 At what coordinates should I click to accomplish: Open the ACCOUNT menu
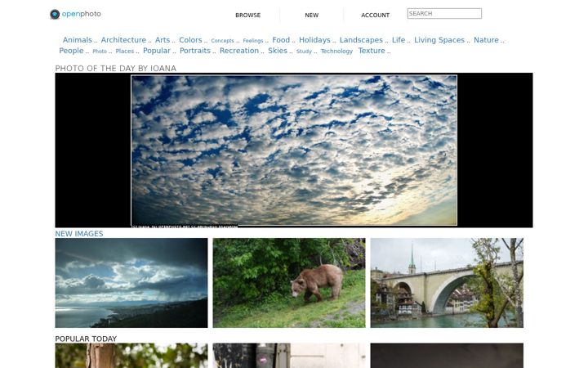click(375, 15)
